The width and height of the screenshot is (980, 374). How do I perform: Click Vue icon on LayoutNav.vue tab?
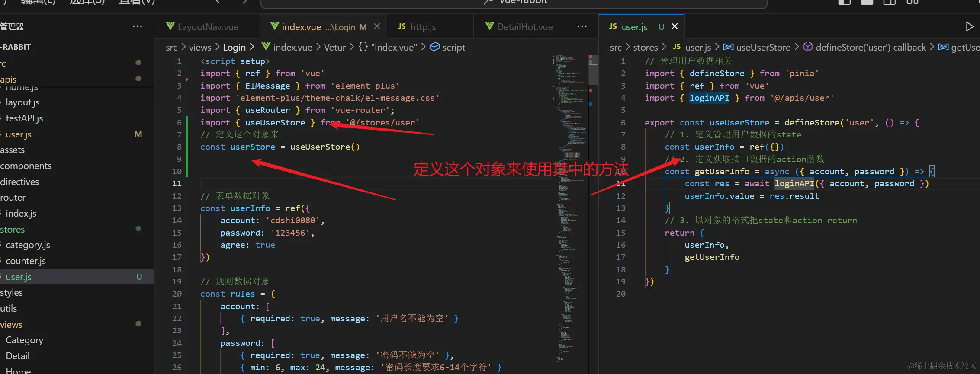coord(170,26)
